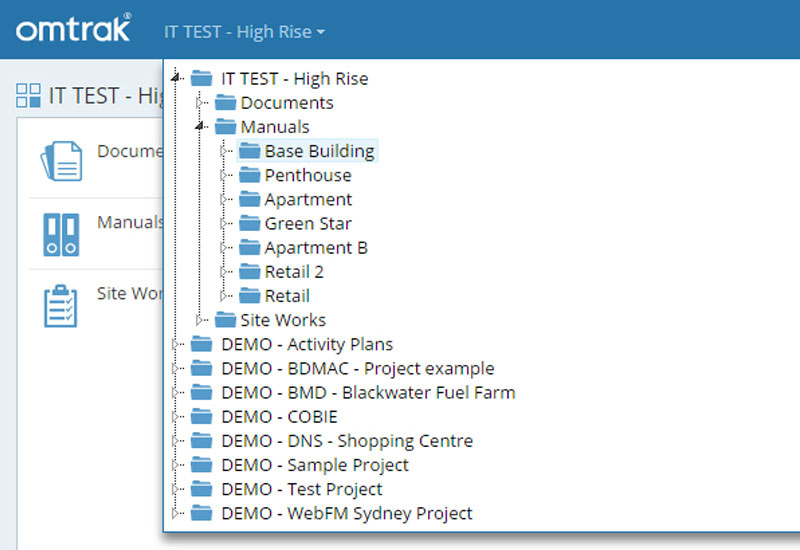This screenshot has height=550, width=800.
Task: Expand the Retail tree node
Action: point(223,296)
